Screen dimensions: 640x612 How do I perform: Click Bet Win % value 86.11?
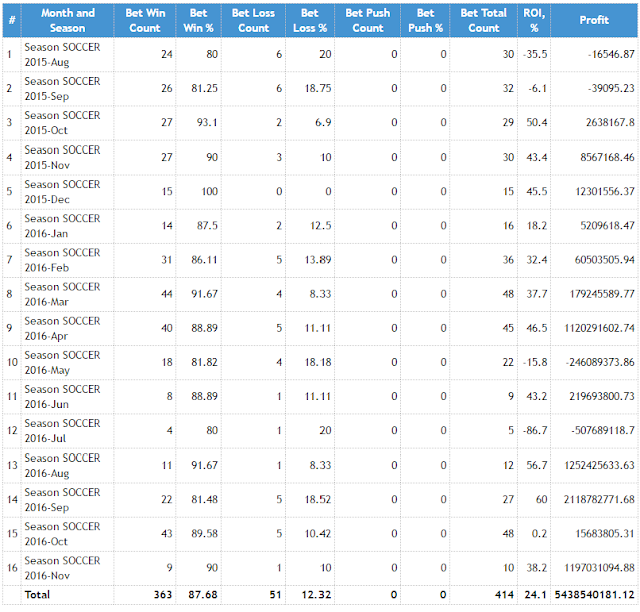pyautogui.click(x=204, y=260)
